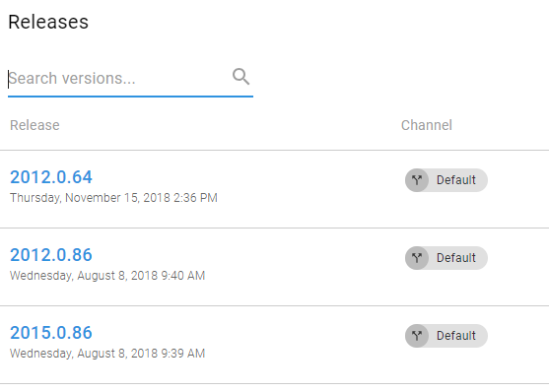Open release 2012.0.64
549x392 pixels.
(51, 177)
